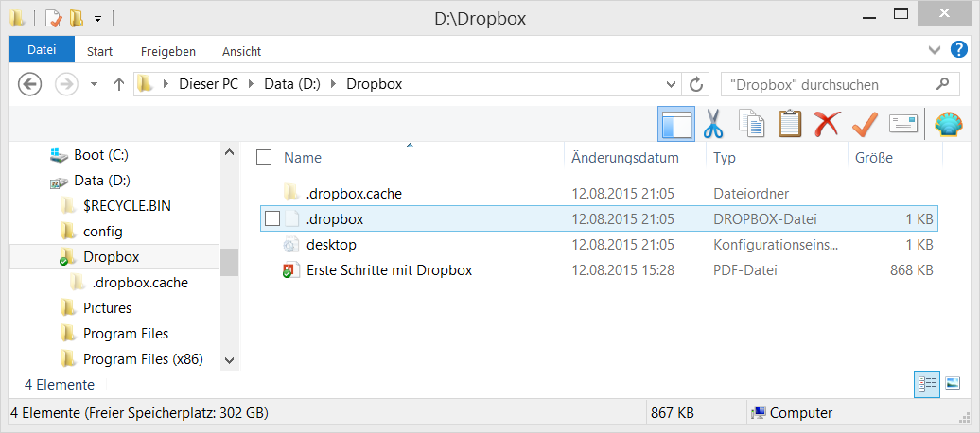980x433 pixels.
Task: Click the Copy icon in toolbar
Action: click(x=751, y=123)
